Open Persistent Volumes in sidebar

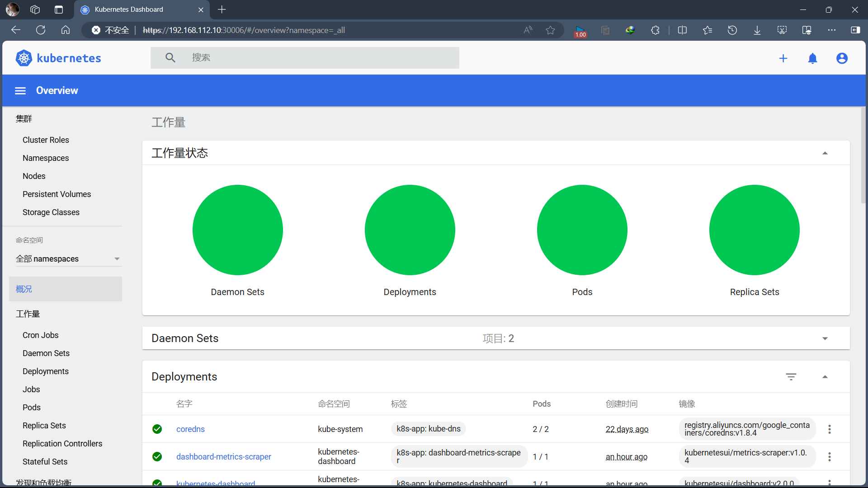[x=57, y=194]
